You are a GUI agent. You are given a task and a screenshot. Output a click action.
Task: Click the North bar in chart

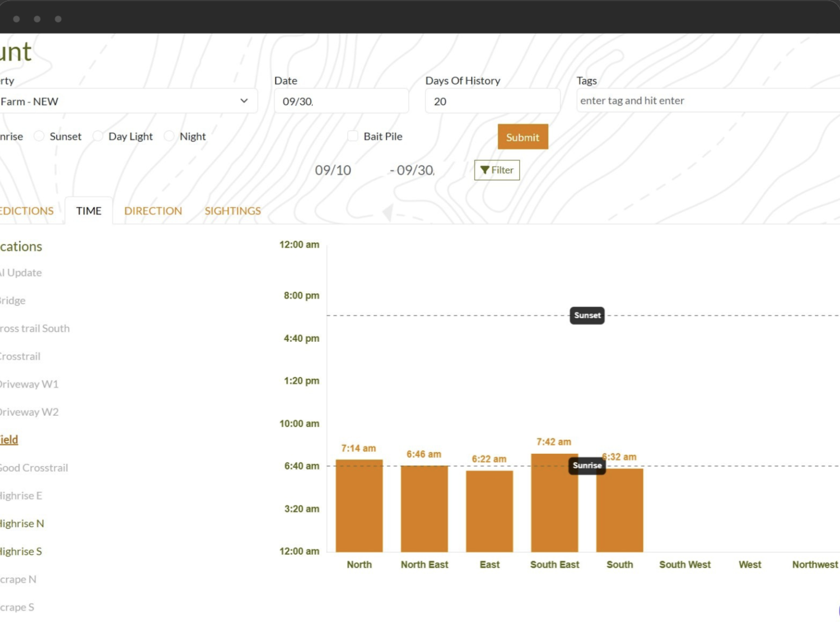tap(359, 506)
